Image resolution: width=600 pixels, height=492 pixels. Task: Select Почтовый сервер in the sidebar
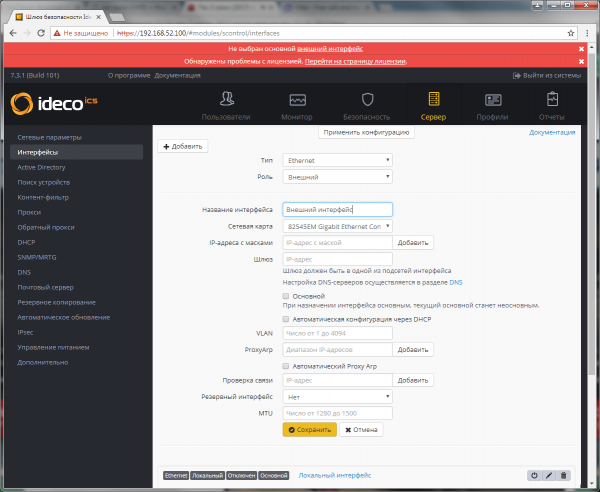[x=44, y=287]
